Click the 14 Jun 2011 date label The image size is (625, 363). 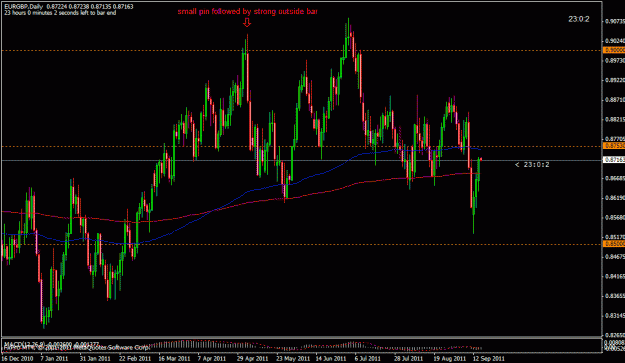(331, 358)
